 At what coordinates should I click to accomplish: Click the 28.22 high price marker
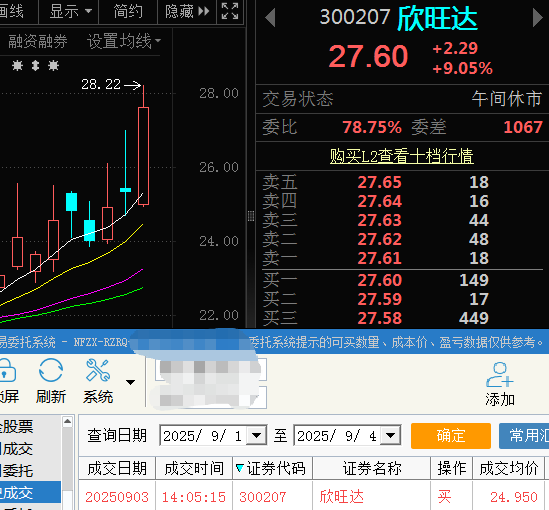click(101, 84)
